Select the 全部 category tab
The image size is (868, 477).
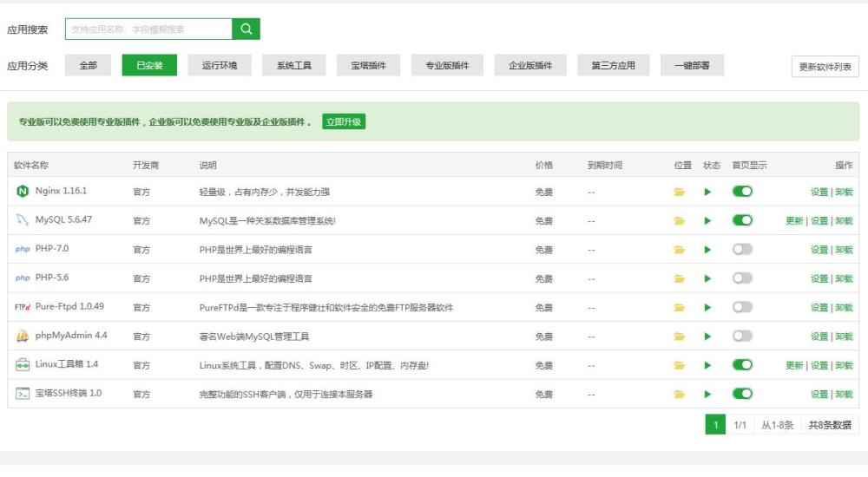(x=88, y=65)
